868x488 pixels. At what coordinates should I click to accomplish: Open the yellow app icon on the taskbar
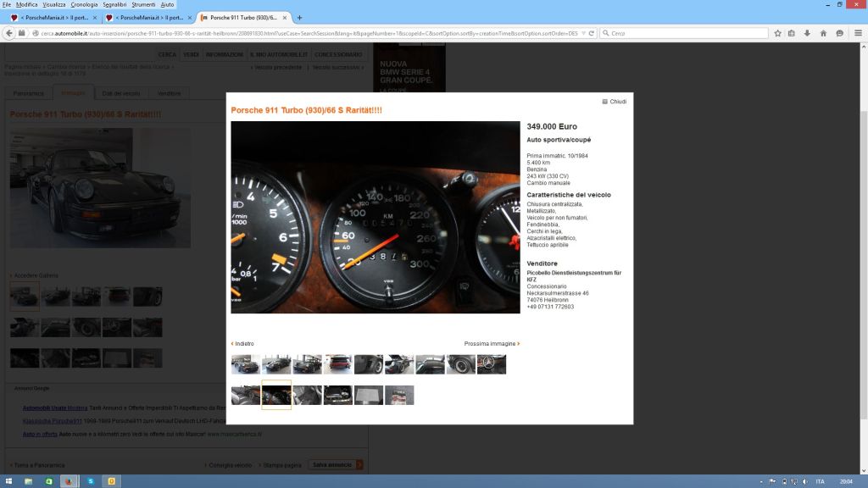pyautogui.click(x=111, y=481)
